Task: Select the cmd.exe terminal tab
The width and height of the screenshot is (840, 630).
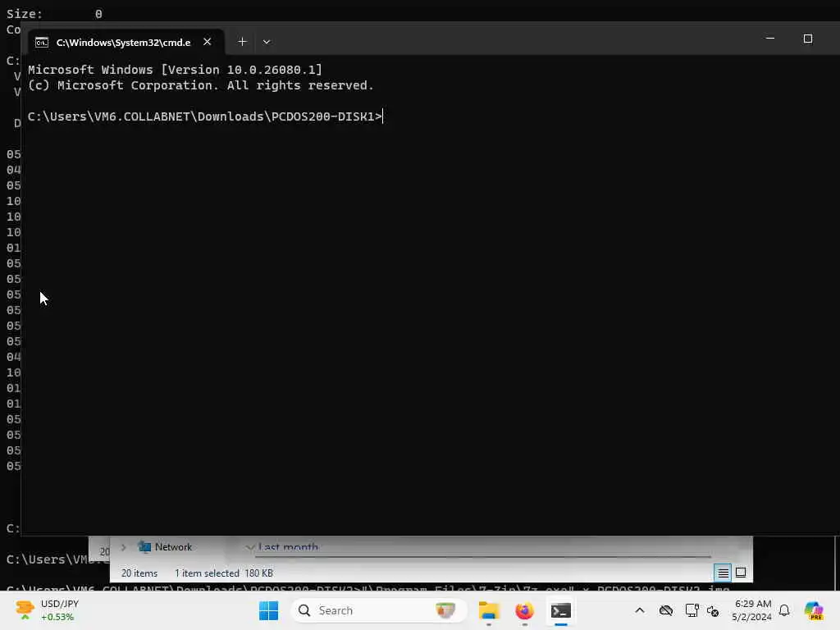Action: coord(126,43)
